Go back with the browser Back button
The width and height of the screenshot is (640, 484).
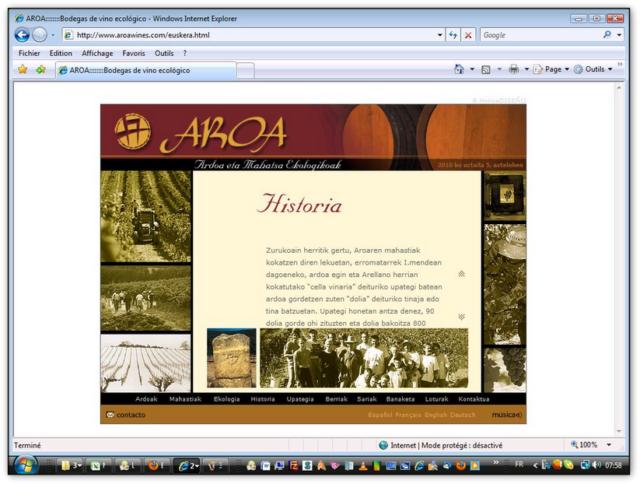(x=22, y=35)
